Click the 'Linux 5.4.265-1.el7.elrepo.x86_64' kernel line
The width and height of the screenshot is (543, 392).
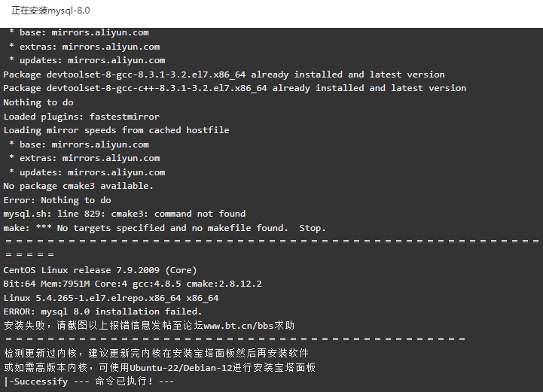pyautogui.click(x=111, y=298)
